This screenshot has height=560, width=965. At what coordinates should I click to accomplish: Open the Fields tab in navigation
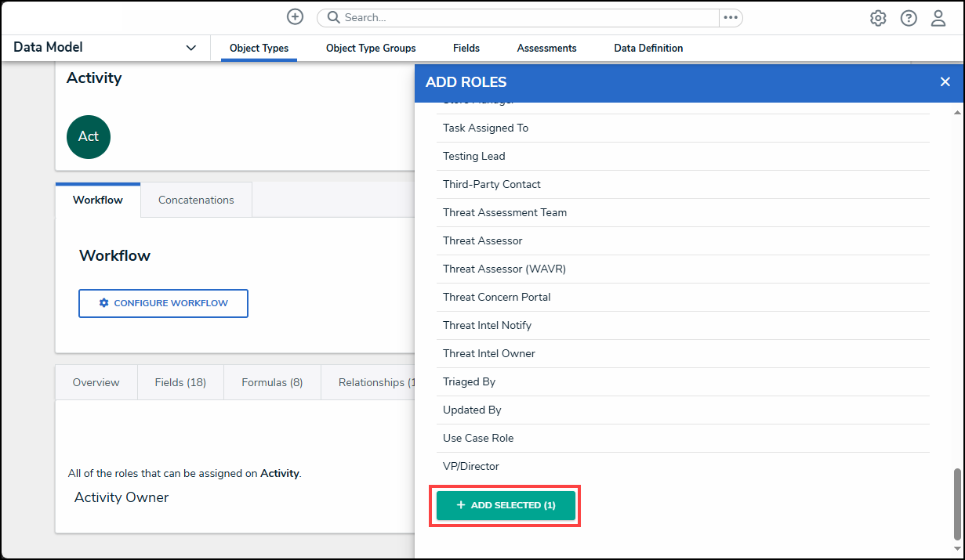[466, 49]
